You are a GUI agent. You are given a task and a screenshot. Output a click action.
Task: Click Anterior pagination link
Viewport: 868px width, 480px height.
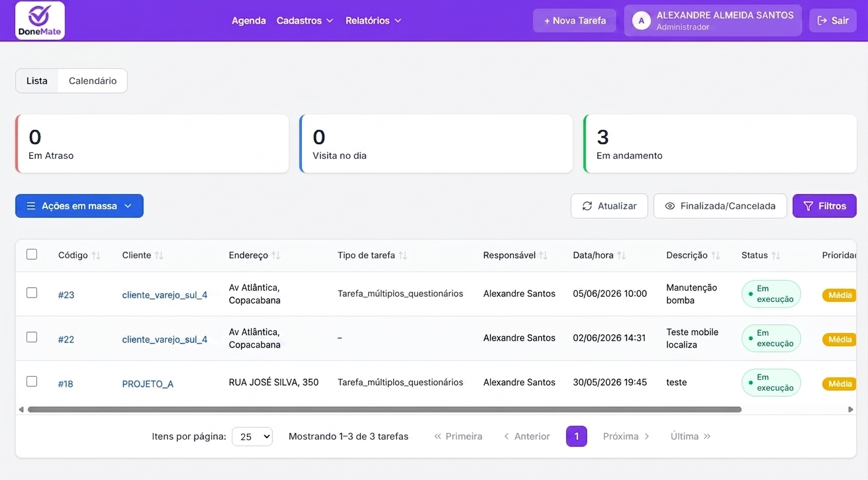coord(527,436)
